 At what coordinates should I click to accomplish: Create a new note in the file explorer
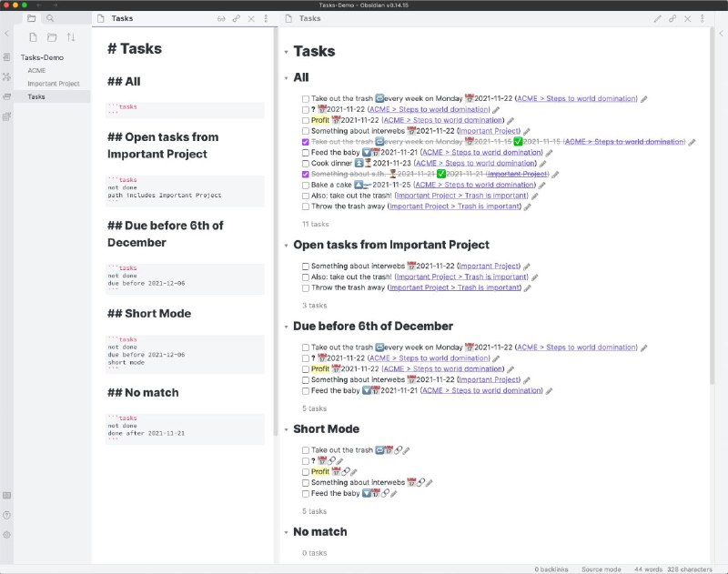(x=34, y=37)
